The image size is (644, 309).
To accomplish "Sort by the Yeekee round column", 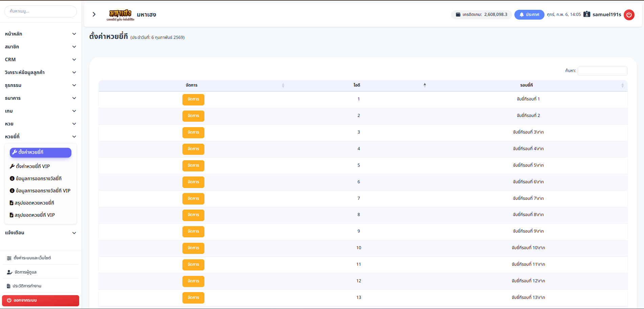I will 526,85.
